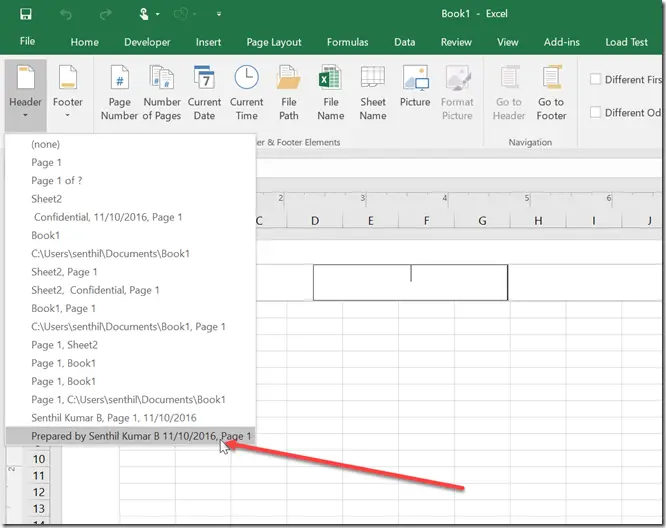The image size is (666, 528).
Task: Select column I header
Action: point(594,221)
